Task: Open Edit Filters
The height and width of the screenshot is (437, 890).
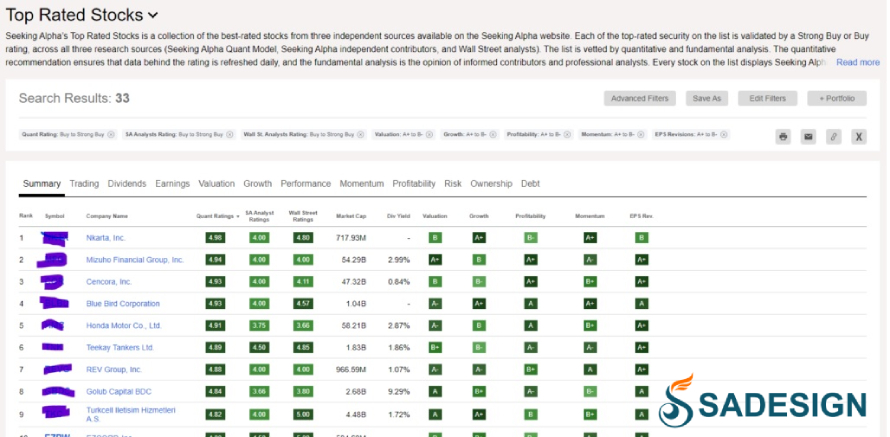Action: (x=767, y=98)
